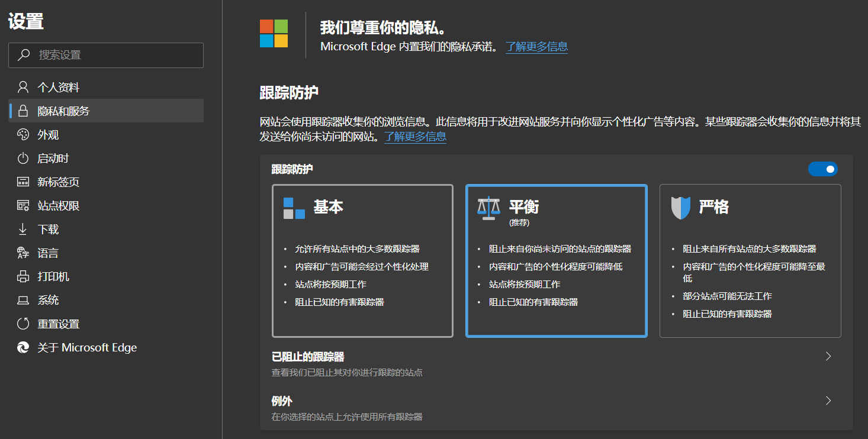Click 例外 row title
The width and height of the screenshot is (868, 439).
[x=282, y=401]
